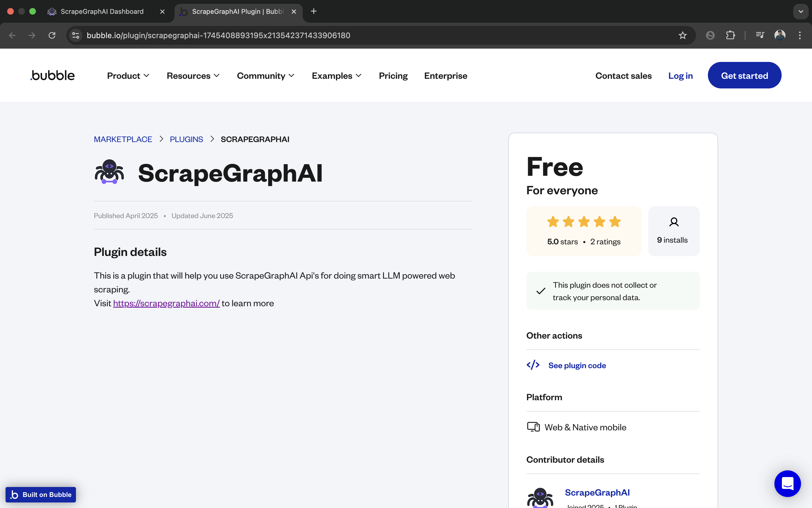The height and width of the screenshot is (508, 812).
Task: Open the media control icon in toolbar
Action: click(760, 35)
